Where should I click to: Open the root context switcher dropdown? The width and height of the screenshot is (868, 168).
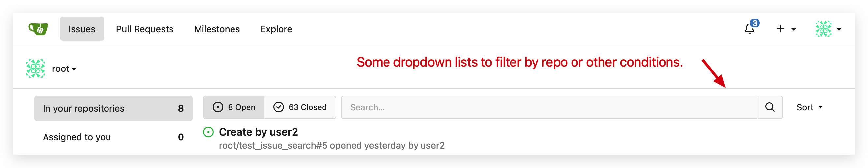pyautogui.click(x=64, y=69)
